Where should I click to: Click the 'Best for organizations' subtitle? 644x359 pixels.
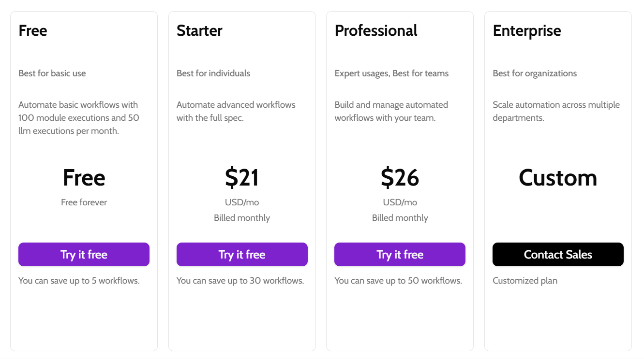click(535, 73)
